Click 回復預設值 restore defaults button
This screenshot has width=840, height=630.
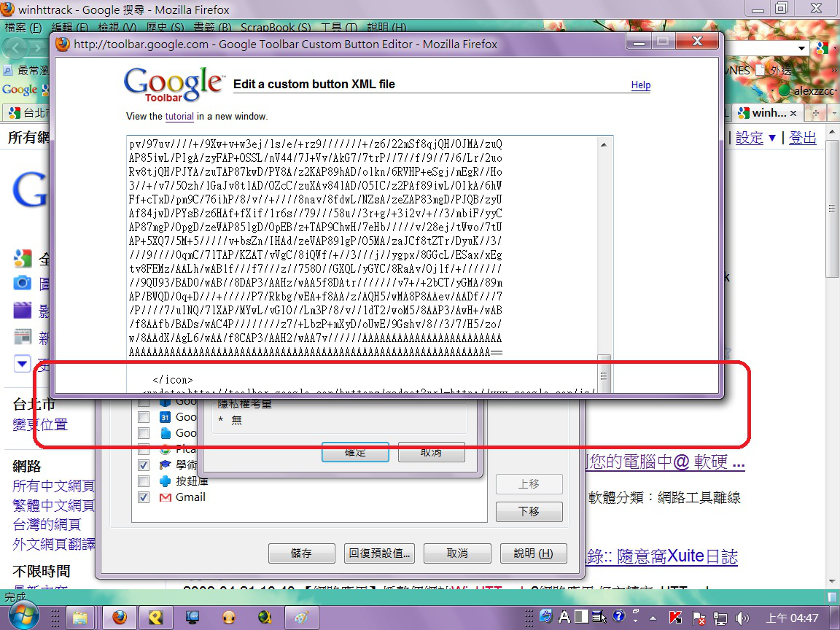coord(379,553)
